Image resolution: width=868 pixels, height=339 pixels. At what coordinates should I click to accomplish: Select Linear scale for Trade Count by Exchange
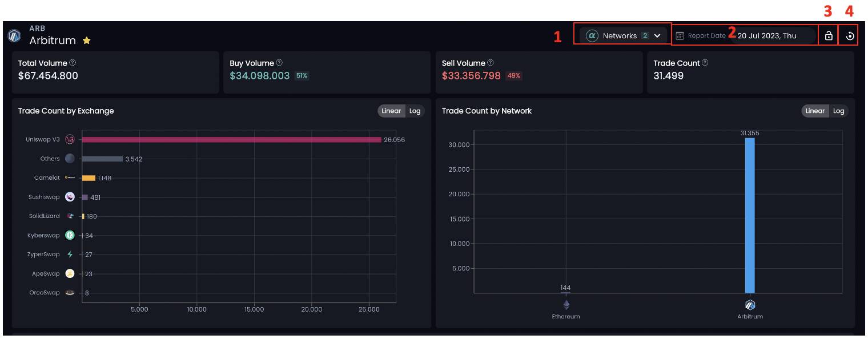[x=391, y=111]
